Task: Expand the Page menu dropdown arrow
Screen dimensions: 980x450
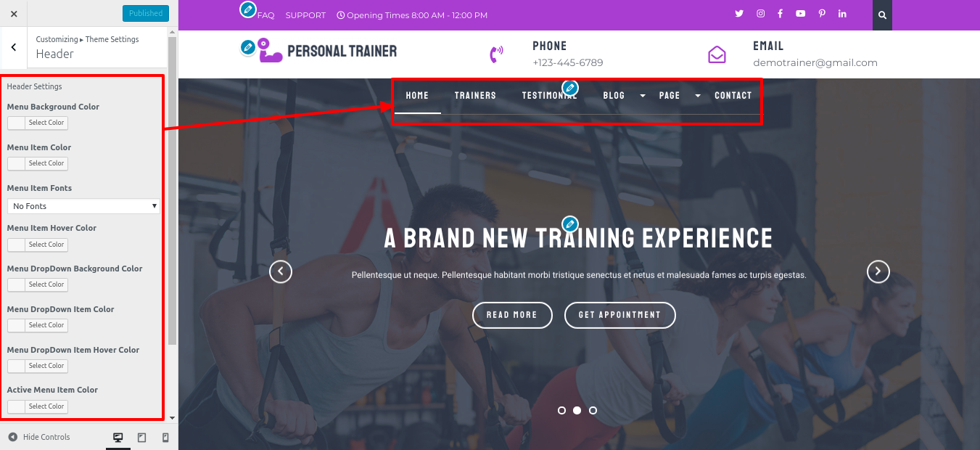Action: (698, 96)
